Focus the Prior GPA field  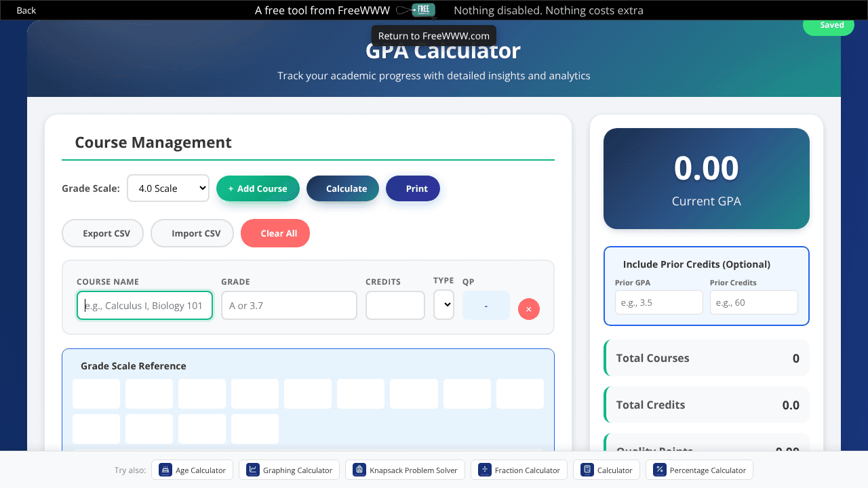click(659, 302)
